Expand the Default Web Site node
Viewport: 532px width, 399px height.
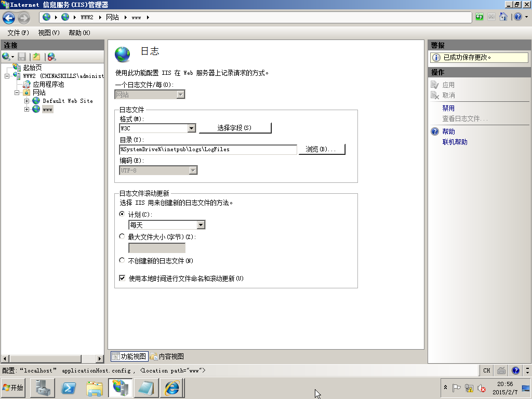click(26, 101)
